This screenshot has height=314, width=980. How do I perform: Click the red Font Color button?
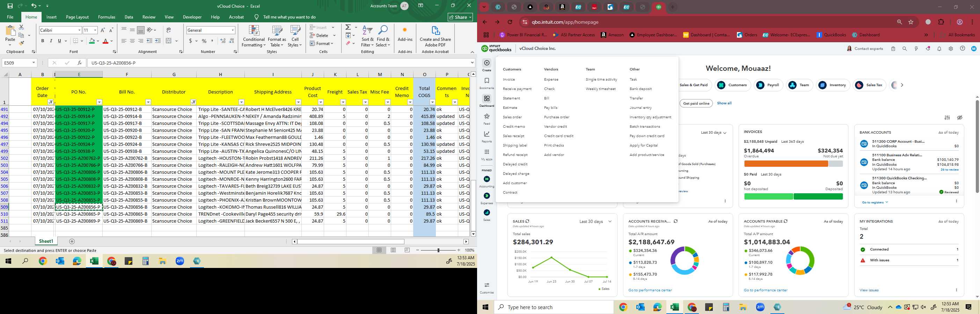click(x=106, y=41)
